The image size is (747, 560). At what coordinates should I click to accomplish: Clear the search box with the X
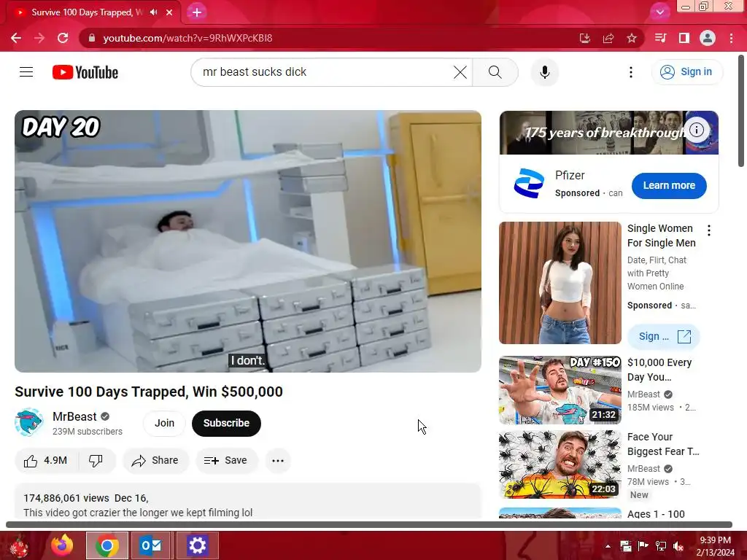click(460, 72)
